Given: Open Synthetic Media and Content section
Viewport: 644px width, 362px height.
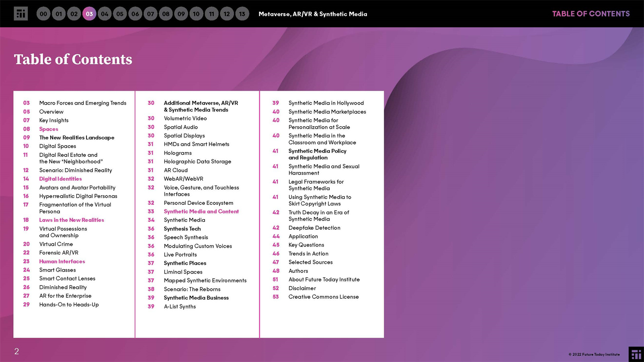Looking at the screenshot, I should click(201, 212).
